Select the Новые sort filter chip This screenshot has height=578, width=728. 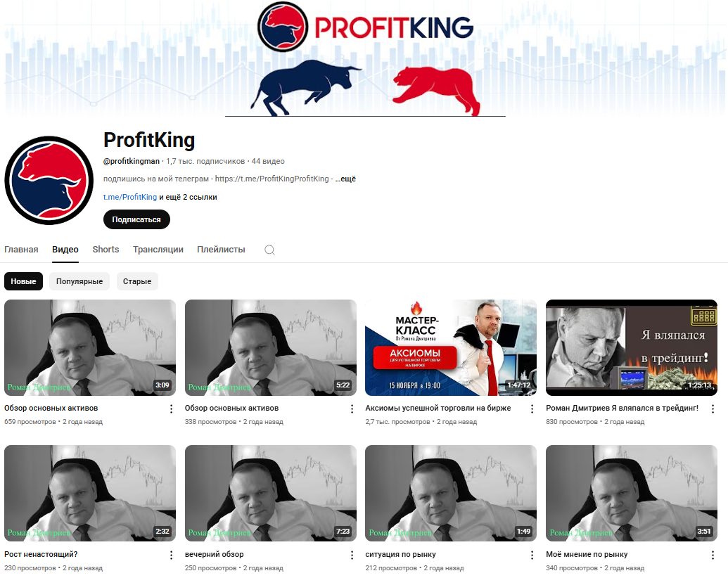pyautogui.click(x=23, y=281)
